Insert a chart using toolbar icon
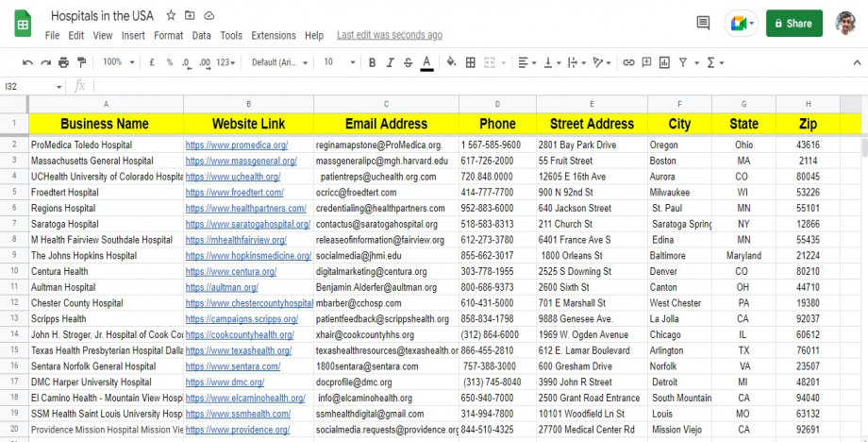 point(665,62)
